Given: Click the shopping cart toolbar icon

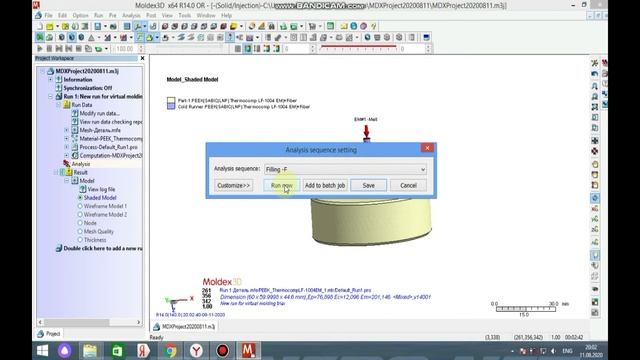Looking at the screenshot, I should (312, 27).
